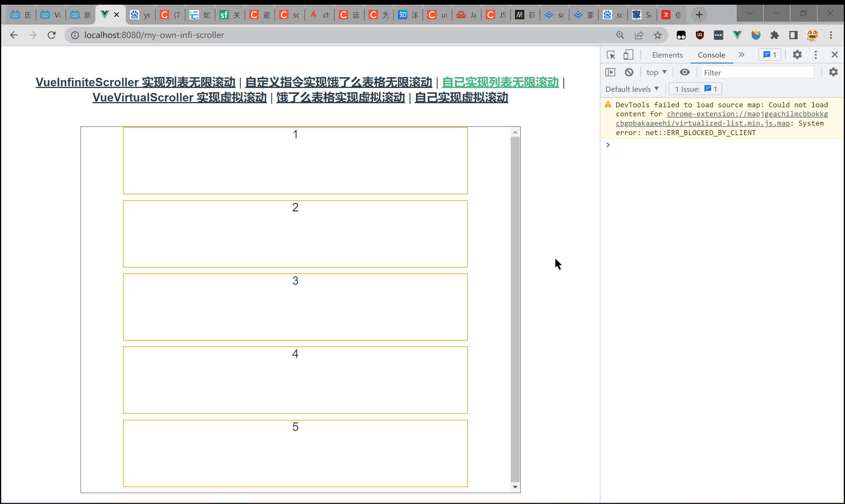
Task: Open the uBlock Origin extension
Action: click(x=700, y=35)
